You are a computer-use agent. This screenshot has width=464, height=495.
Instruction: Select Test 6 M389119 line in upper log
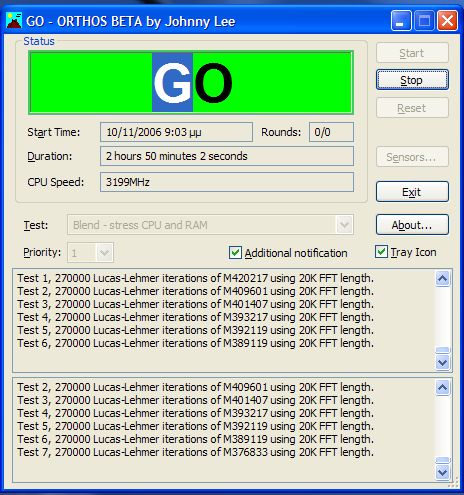tap(196, 343)
